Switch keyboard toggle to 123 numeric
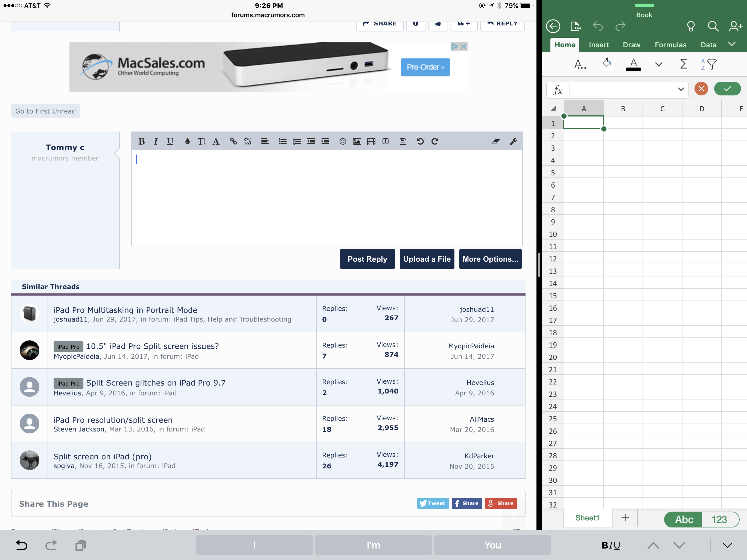Viewport: 747px width, 560px height. coord(719,519)
